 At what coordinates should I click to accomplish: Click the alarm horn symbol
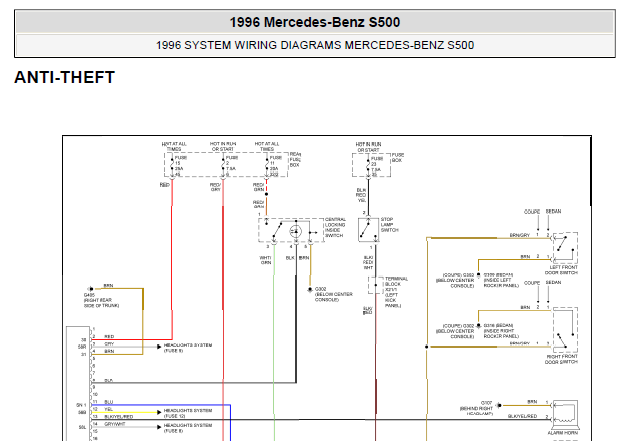[565, 415]
